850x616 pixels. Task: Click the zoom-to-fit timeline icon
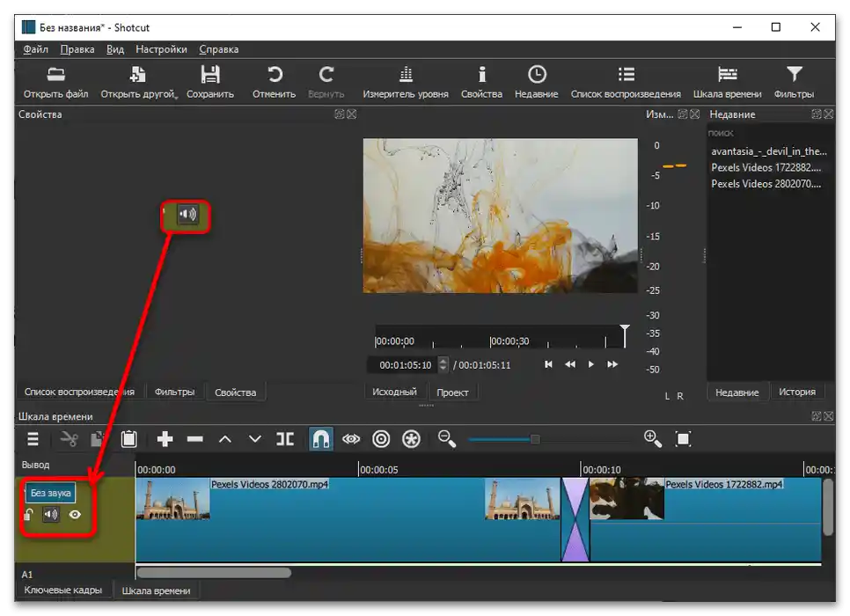tap(683, 439)
